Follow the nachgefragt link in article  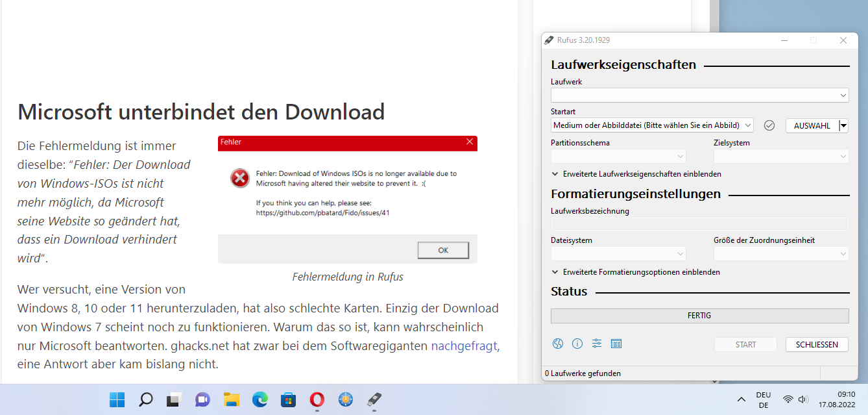[x=465, y=346]
